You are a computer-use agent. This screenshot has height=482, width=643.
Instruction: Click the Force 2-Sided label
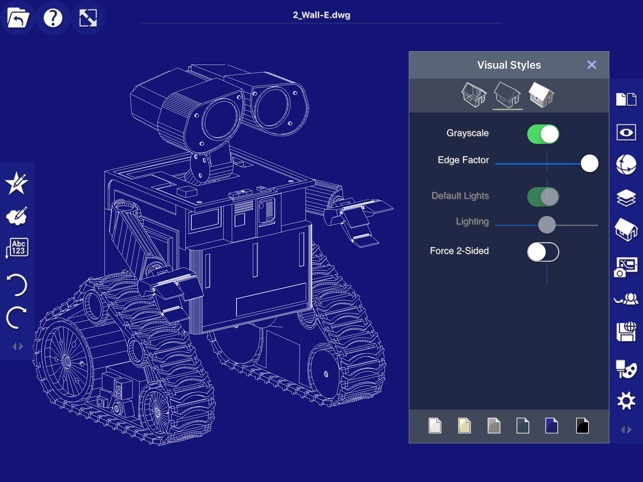(459, 251)
